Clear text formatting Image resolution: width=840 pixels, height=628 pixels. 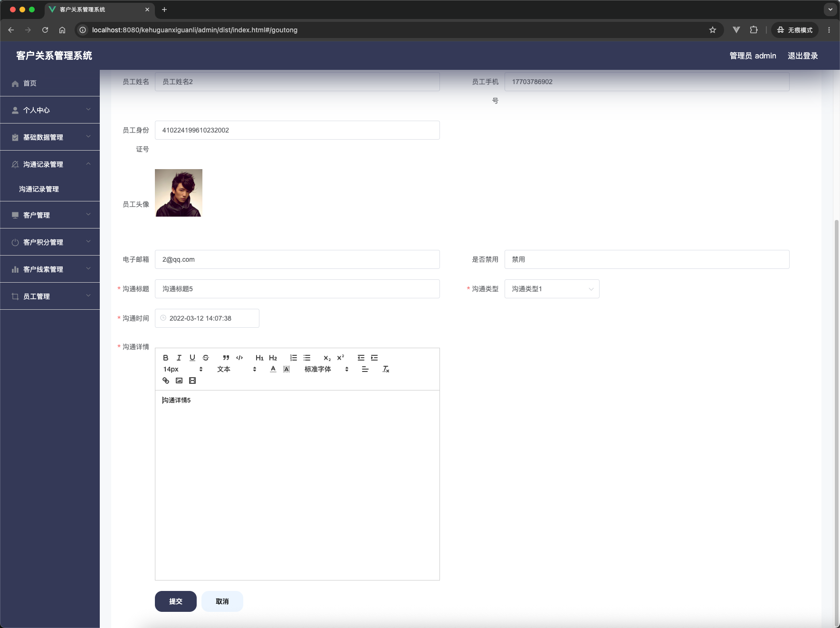pos(386,369)
